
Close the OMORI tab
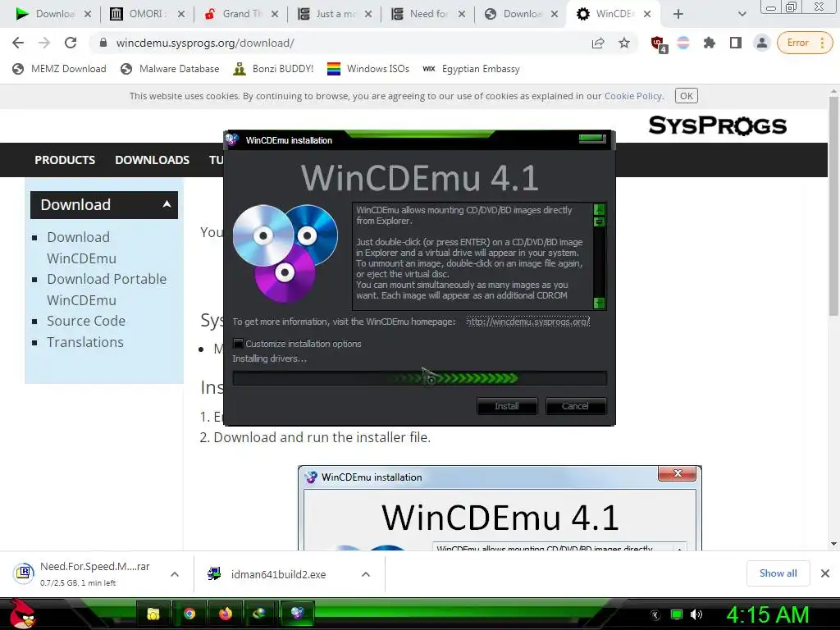pyautogui.click(x=181, y=14)
